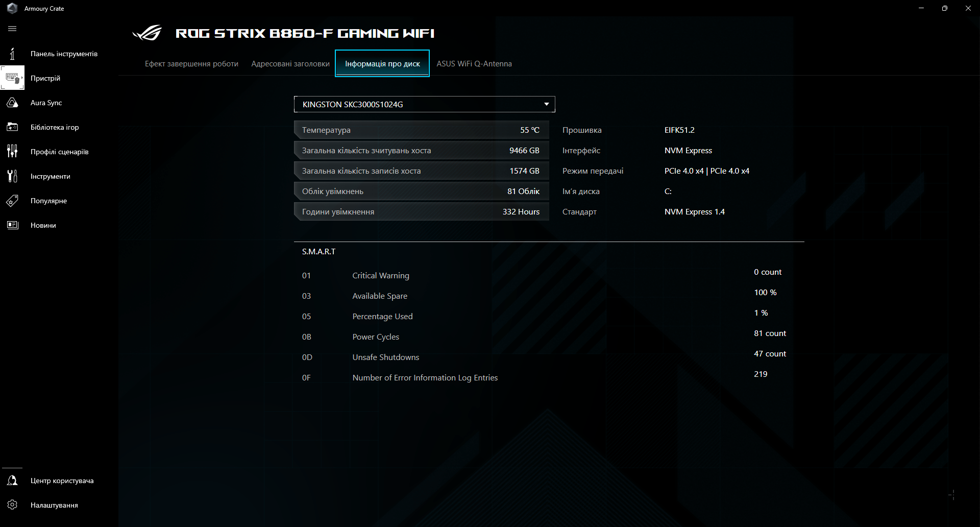Open Інструменти menu label
The image size is (980, 527).
point(51,176)
